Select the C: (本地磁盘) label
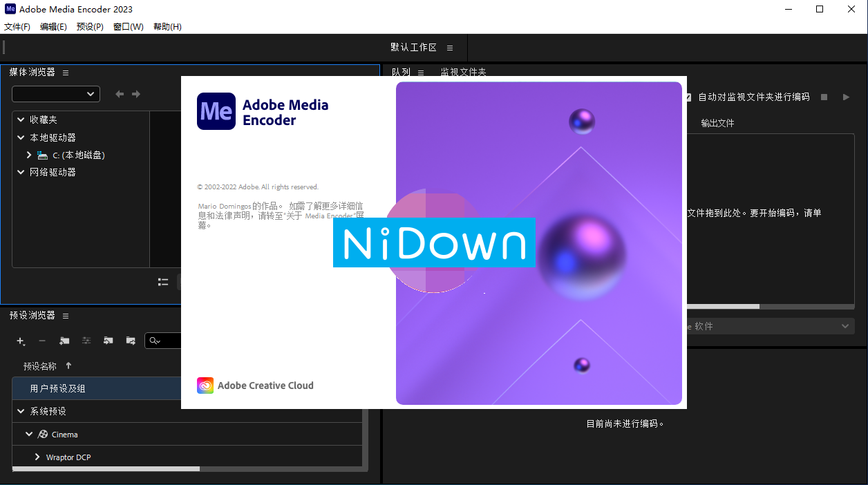868x485 pixels. [79, 155]
